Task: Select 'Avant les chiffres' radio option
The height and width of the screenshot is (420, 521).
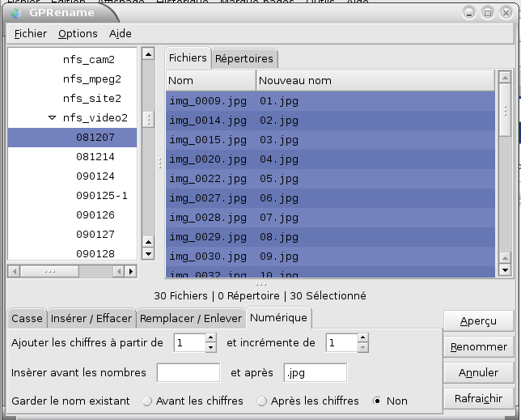Action: tap(147, 401)
